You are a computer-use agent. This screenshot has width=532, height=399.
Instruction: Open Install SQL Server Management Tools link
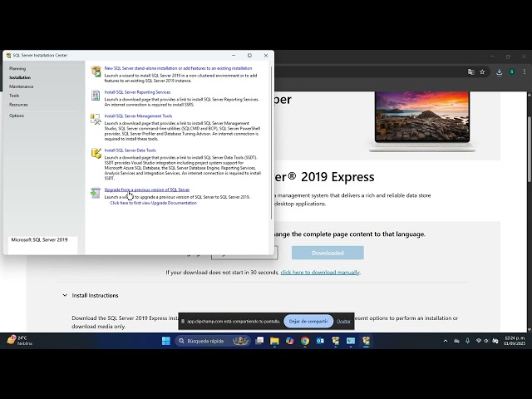pyautogui.click(x=138, y=116)
